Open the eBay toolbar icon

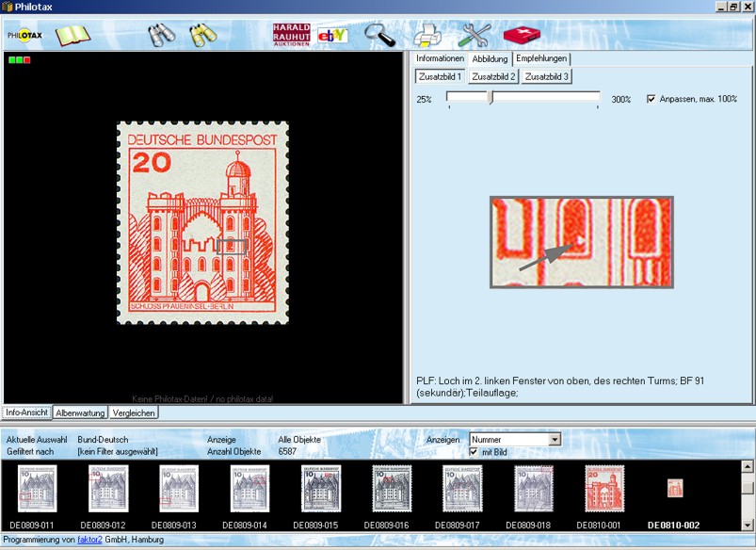pos(332,36)
